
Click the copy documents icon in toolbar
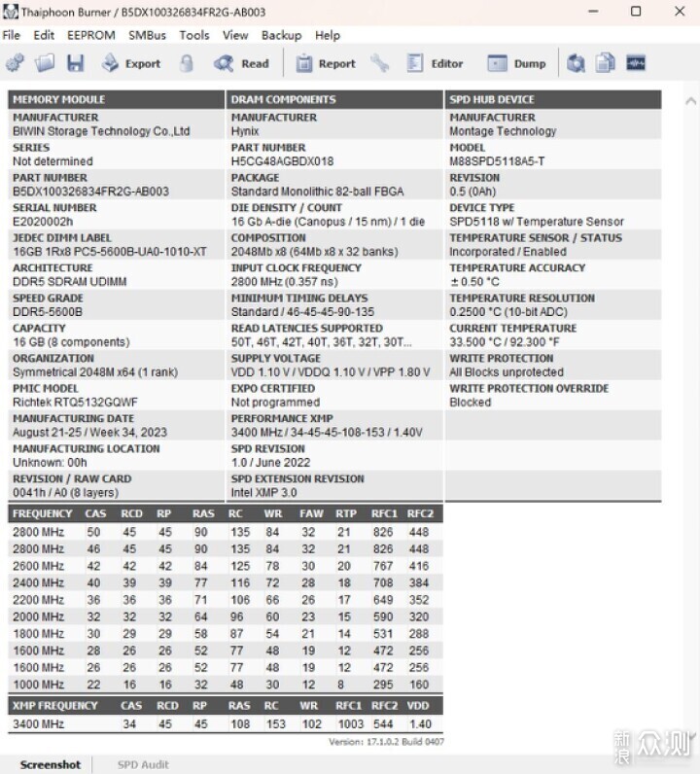606,63
